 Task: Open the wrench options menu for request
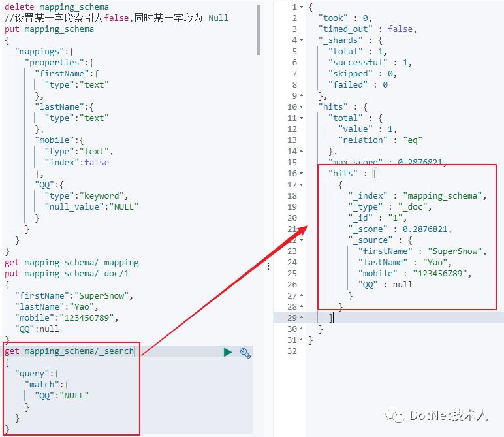tap(245, 353)
